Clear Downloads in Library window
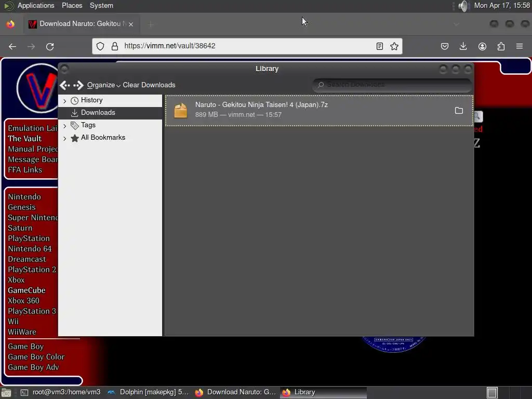 pyautogui.click(x=149, y=85)
